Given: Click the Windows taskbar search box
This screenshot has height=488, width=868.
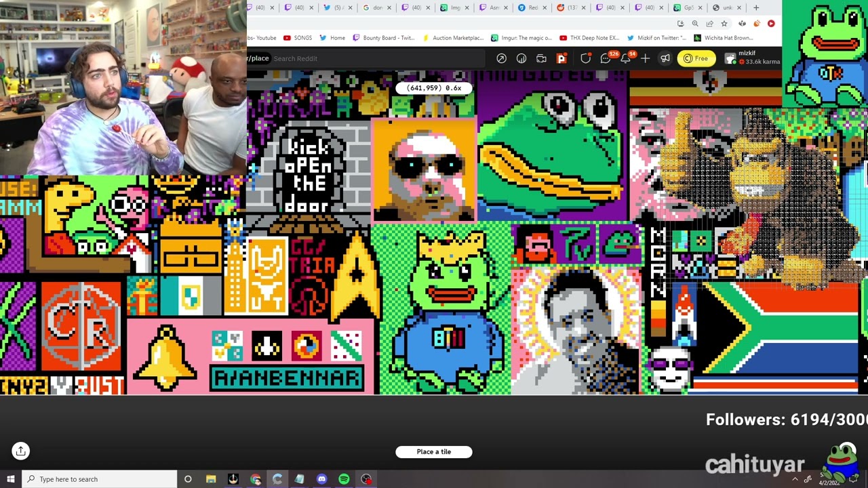Looking at the screenshot, I should coord(99,479).
